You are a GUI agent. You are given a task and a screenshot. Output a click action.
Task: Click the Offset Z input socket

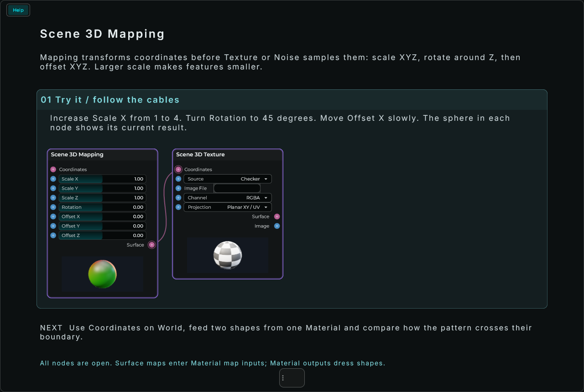[x=53, y=236]
